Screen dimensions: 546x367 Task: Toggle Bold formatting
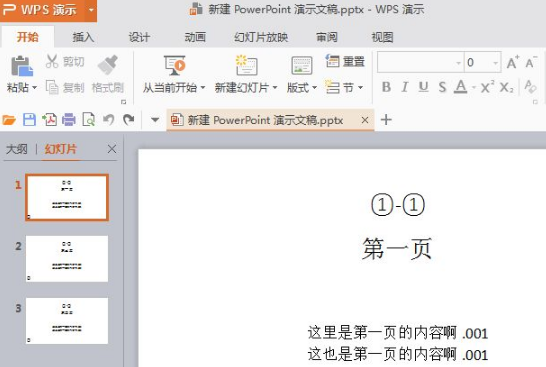point(386,87)
